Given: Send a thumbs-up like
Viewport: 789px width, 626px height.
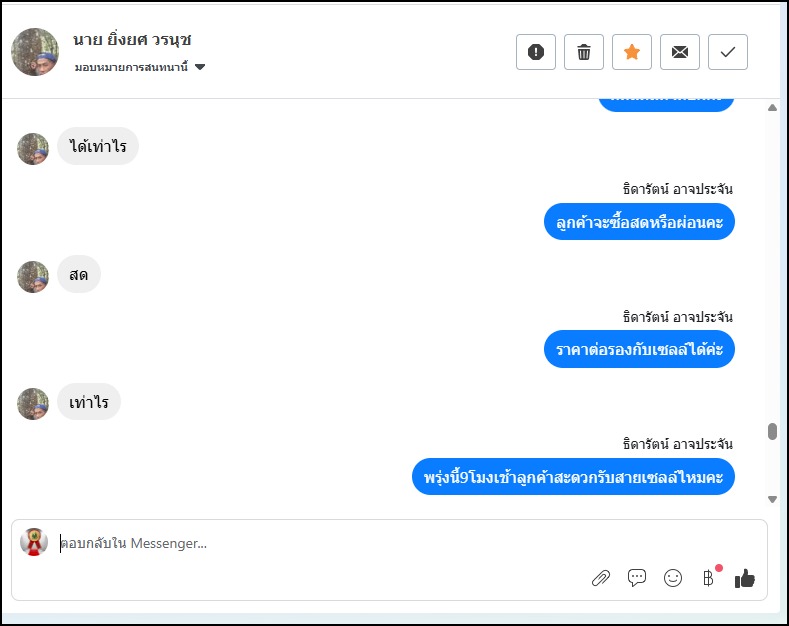Looking at the screenshot, I should point(745,578).
